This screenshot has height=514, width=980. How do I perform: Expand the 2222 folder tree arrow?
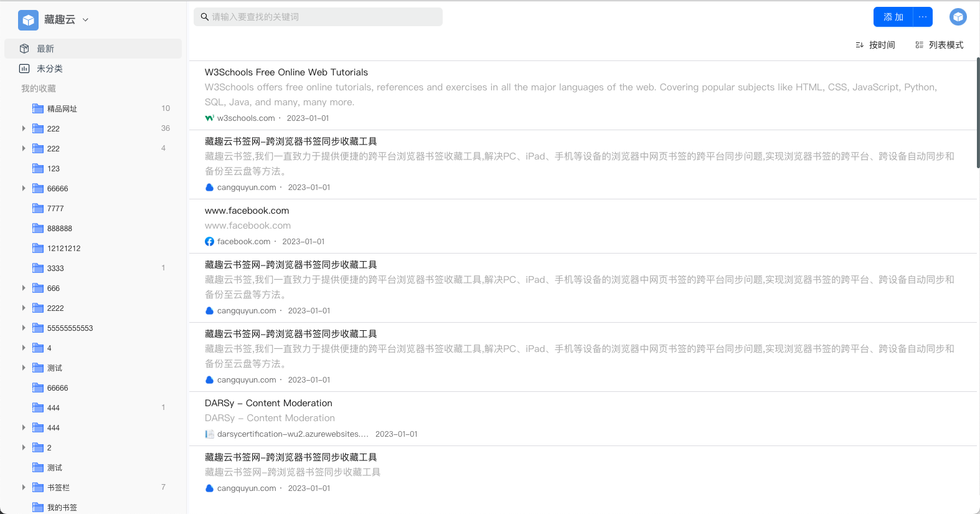click(x=24, y=308)
